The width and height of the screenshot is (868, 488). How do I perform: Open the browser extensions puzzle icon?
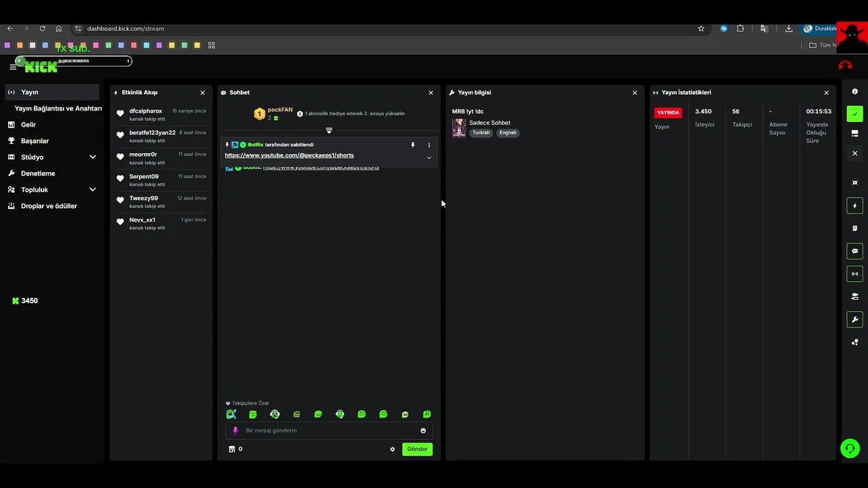coord(740,28)
